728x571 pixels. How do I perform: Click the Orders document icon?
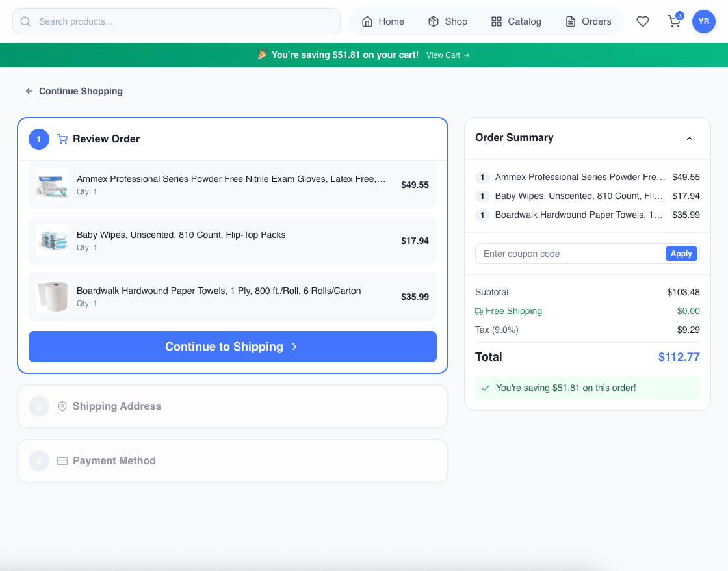(x=569, y=21)
